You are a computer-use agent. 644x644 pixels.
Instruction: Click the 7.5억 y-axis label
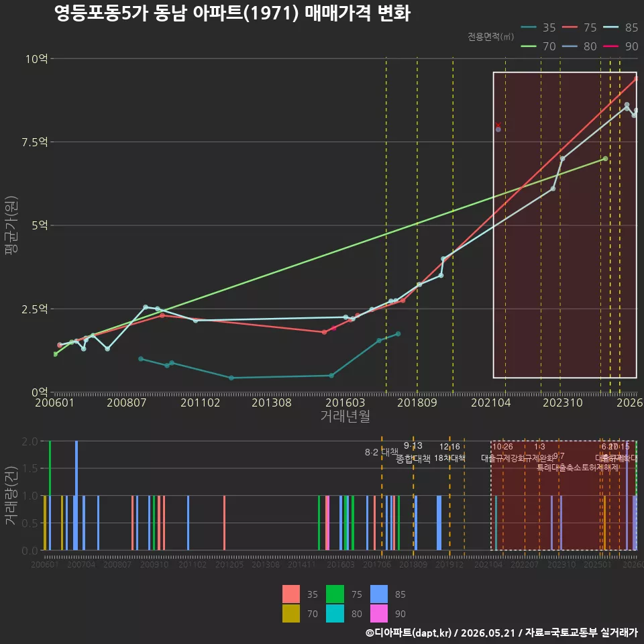tap(35, 142)
